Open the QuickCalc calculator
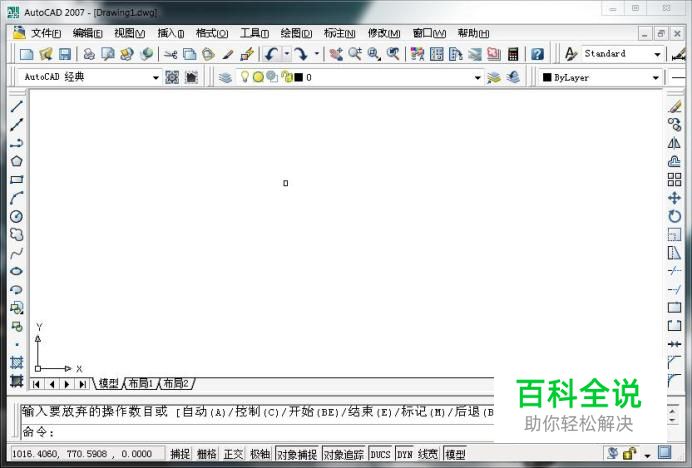 tap(513, 54)
